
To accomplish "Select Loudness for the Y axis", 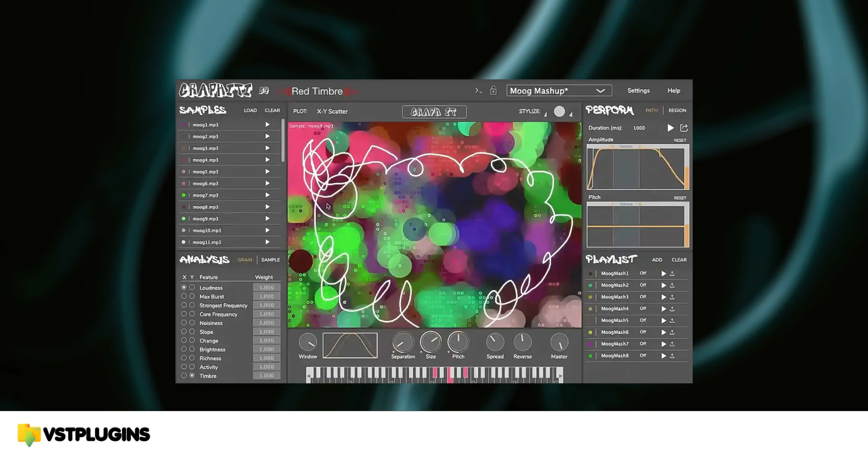I will click(192, 287).
